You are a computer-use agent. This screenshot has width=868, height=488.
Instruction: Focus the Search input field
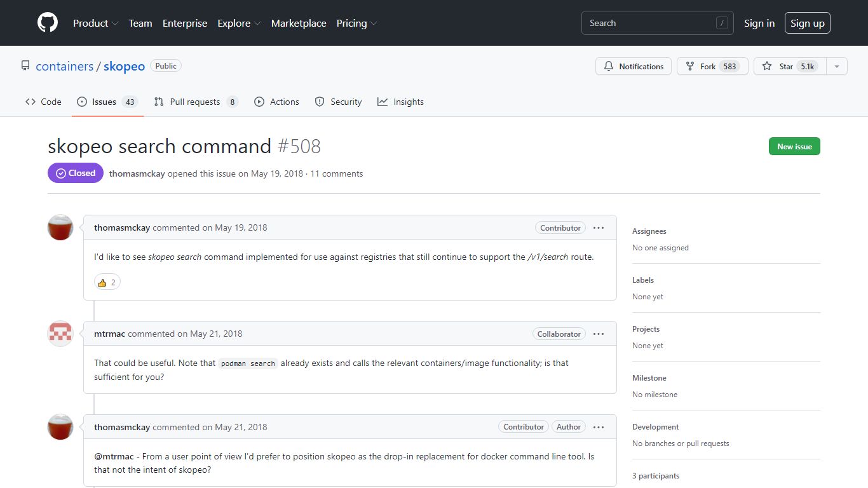(x=657, y=23)
